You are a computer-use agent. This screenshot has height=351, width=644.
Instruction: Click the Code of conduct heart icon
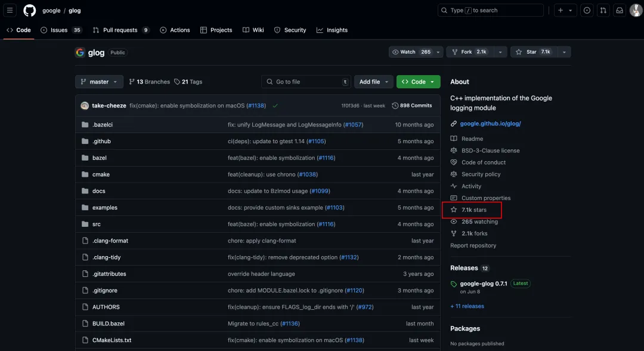[x=453, y=162]
